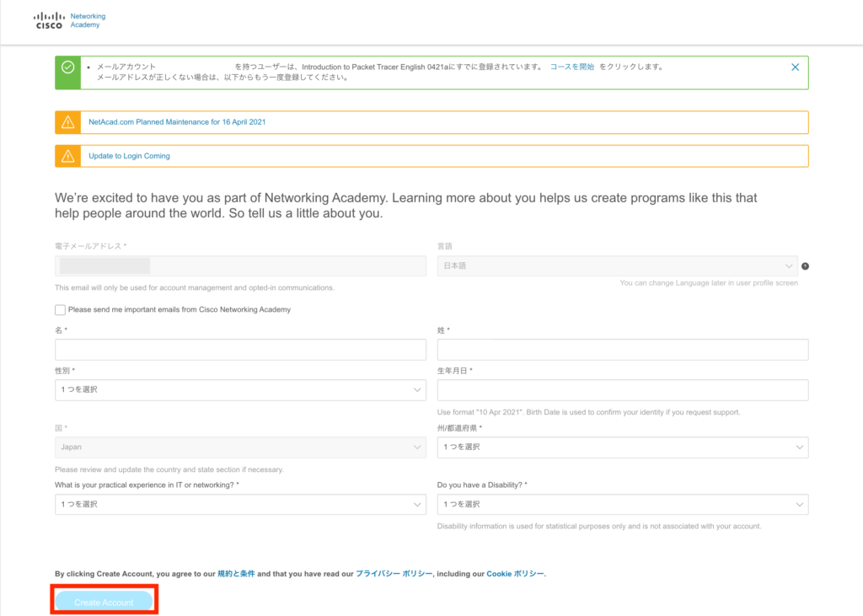Click the 生年月日 birth date field
The height and width of the screenshot is (616, 863).
pyautogui.click(x=623, y=390)
